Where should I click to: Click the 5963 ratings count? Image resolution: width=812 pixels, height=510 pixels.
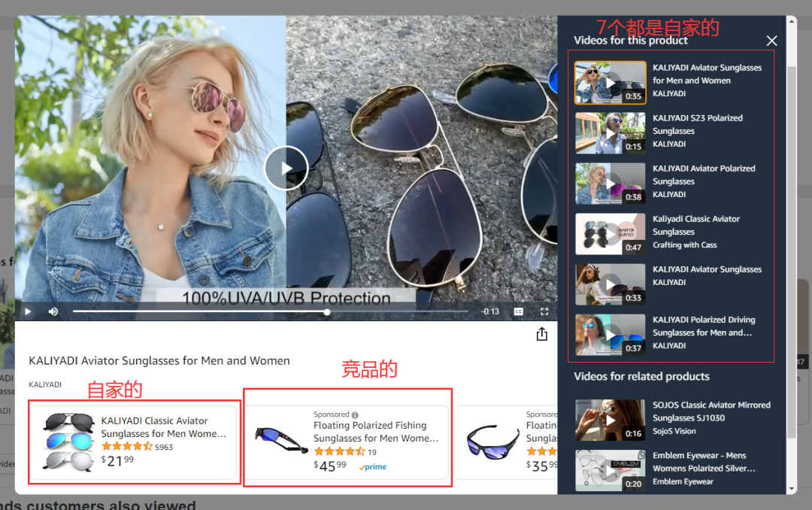(164, 447)
